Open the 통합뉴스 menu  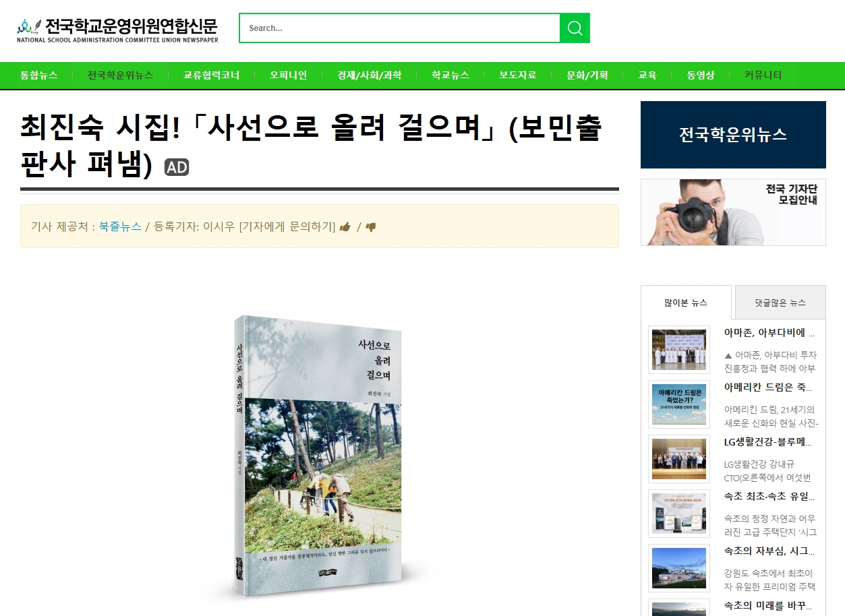(x=39, y=75)
